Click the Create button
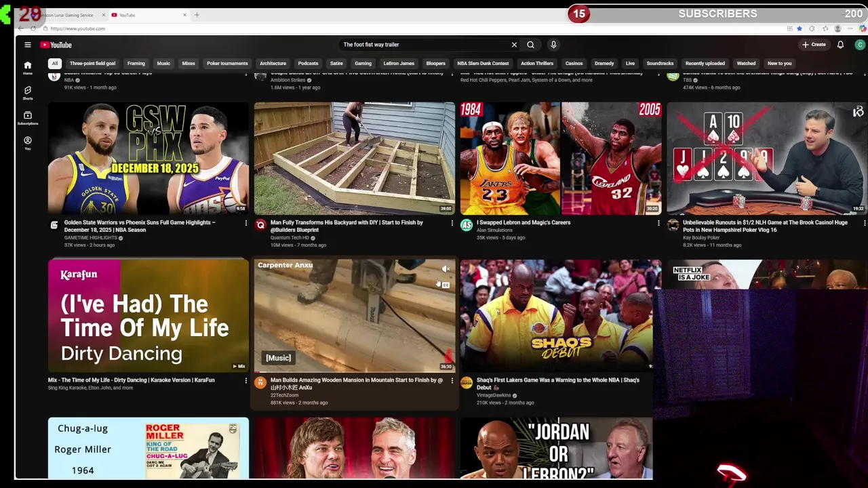This screenshot has width=868, height=488. tap(814, 45)
